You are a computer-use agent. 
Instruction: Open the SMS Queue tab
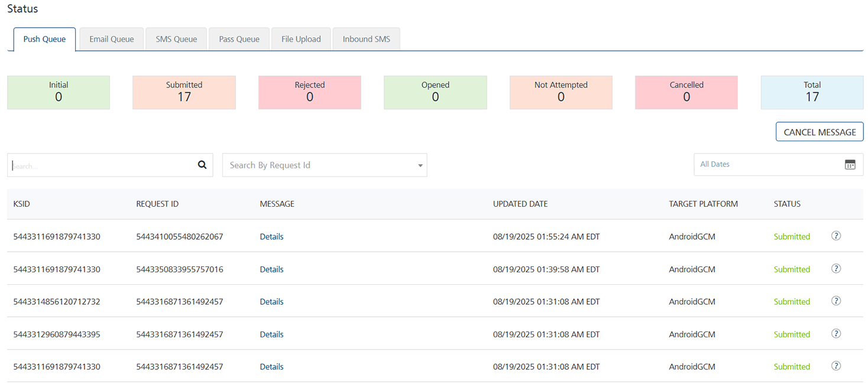176,40
